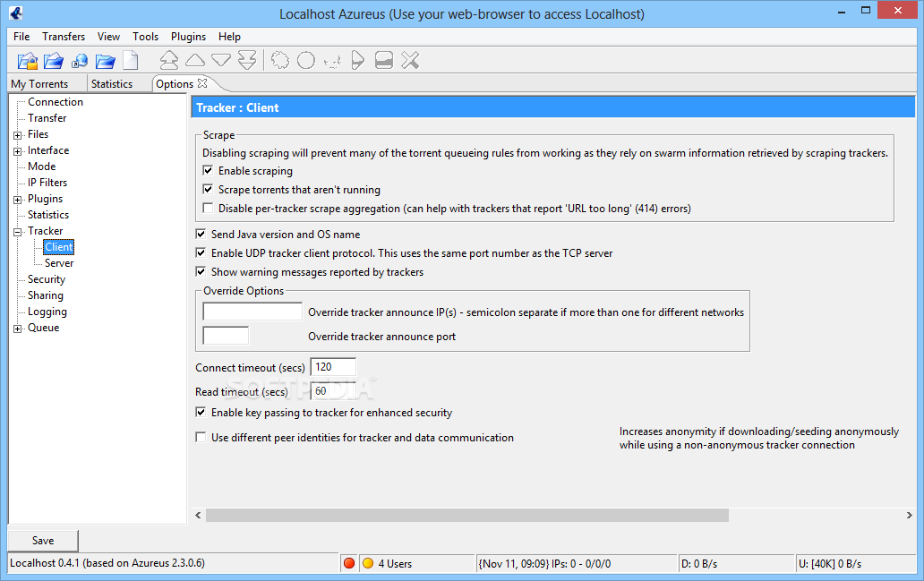This screenshot has width=924, height=581.
Task: Click the second open-torrent folder toolbar icon
Action: (x=53, y=60)
